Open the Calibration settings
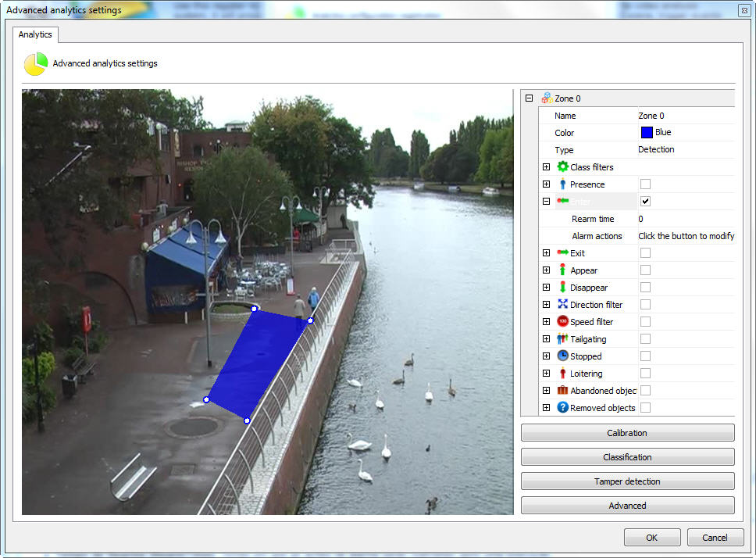 (627, 433)
